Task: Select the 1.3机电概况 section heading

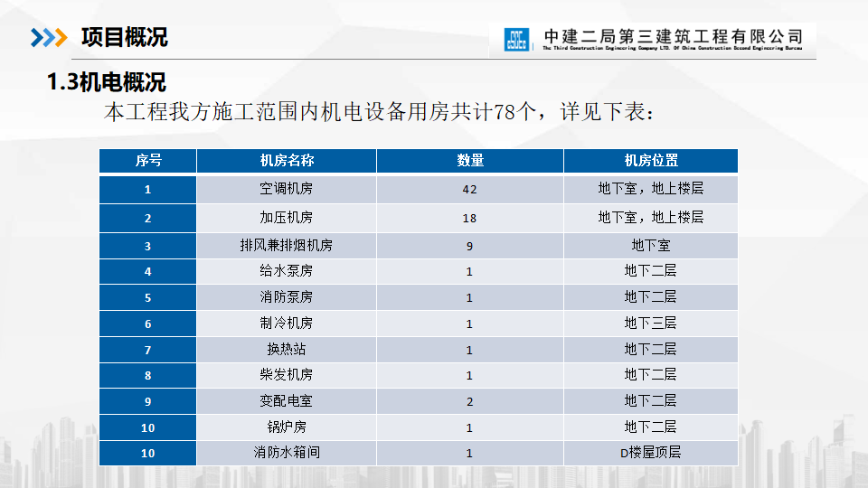Action: pos(107,83)
